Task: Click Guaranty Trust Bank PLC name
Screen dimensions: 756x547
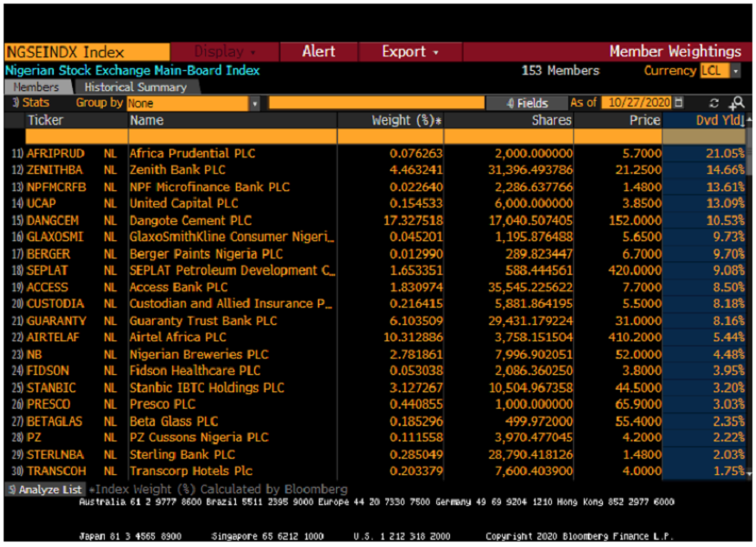Action: (203, 321)
